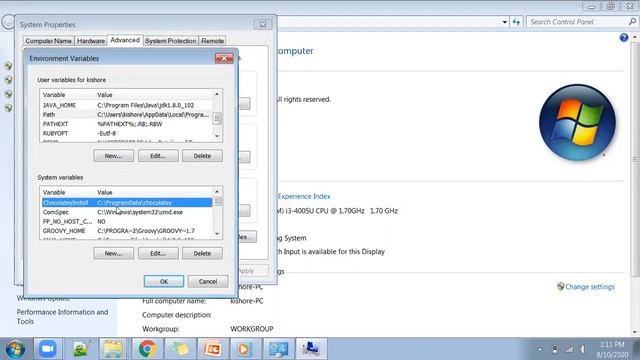640x360 pixels.
Task: Open the media player taskbar icon
Action: point(244,349)
